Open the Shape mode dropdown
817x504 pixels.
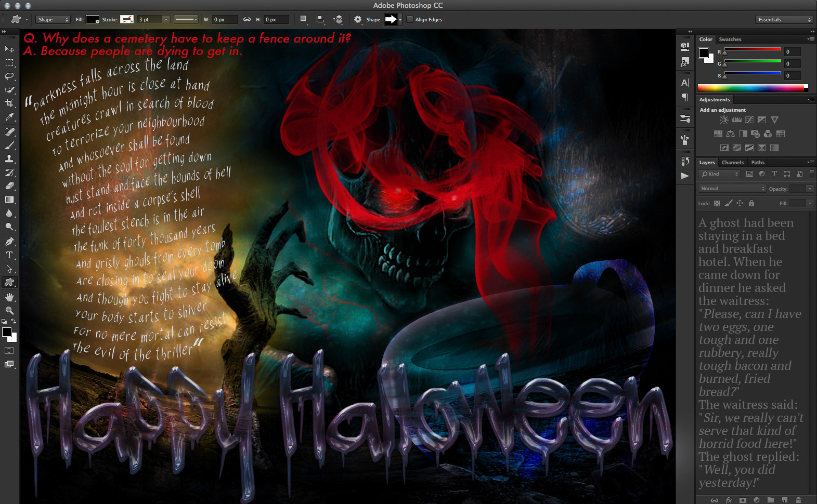(53, 20)
